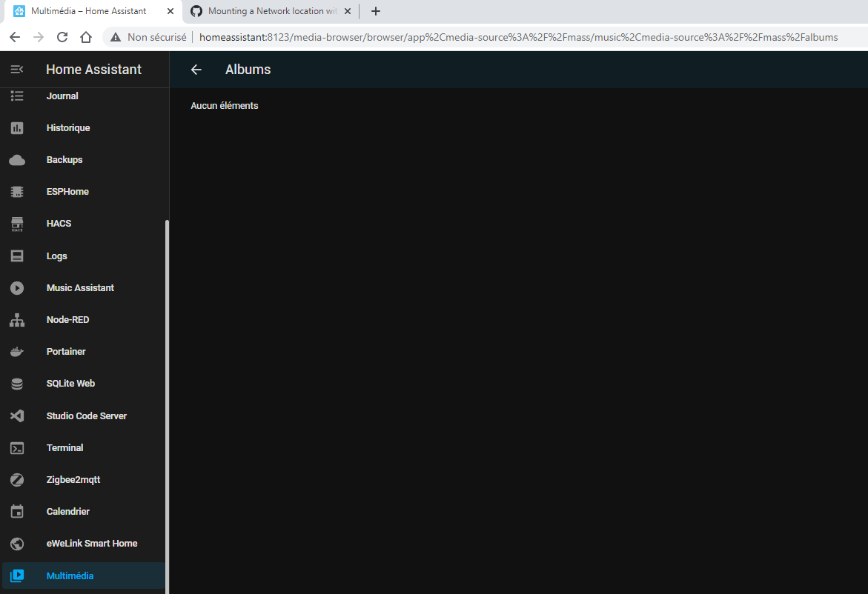
Task: Click the Journal list icon
Action: 17,96
